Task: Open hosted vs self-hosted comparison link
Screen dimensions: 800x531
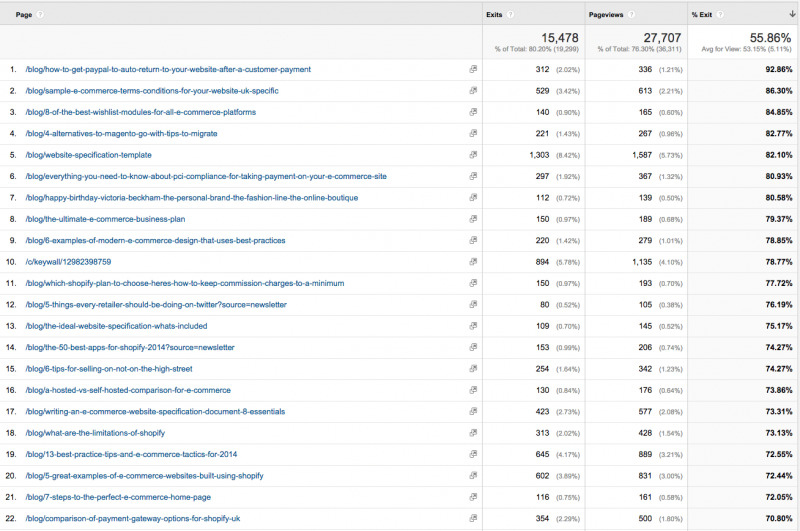Action: coord(128,391)
